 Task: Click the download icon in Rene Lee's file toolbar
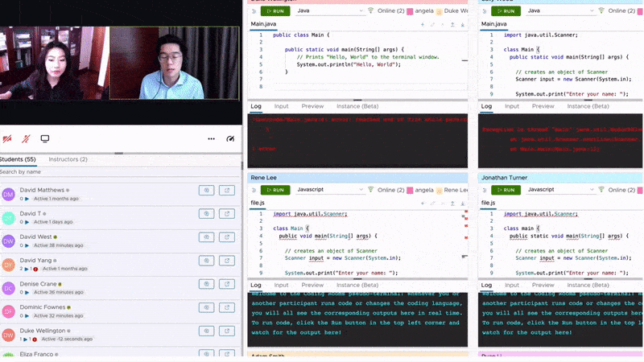[462, 204]
